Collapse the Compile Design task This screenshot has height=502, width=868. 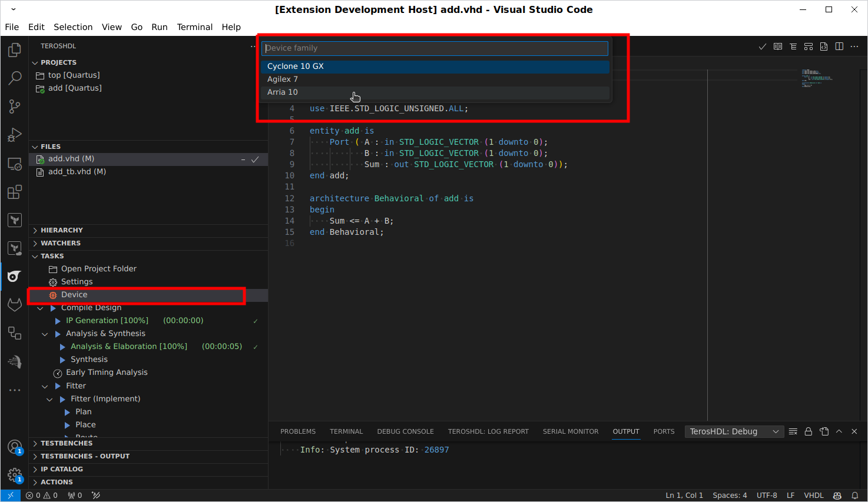coord(40,308)
